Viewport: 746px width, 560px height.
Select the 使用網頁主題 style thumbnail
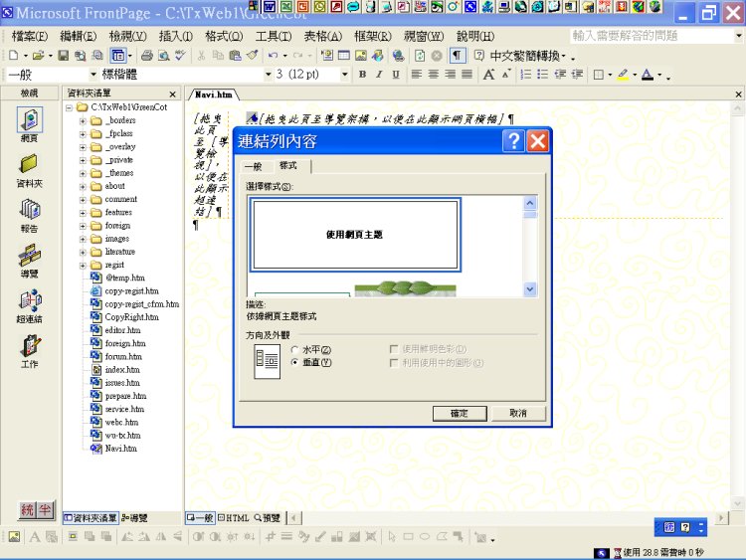[x=354, y=235]
